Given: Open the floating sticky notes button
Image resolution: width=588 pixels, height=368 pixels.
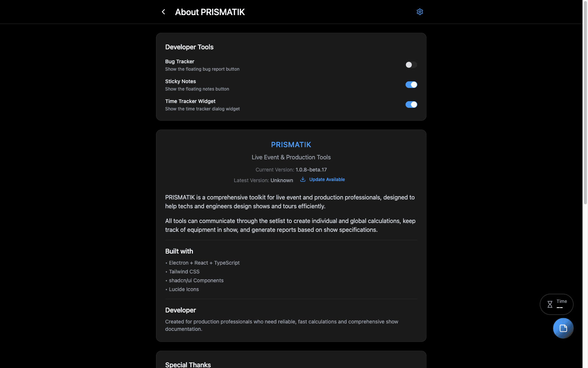Looking at the screenshot, I should pos(563,328).
